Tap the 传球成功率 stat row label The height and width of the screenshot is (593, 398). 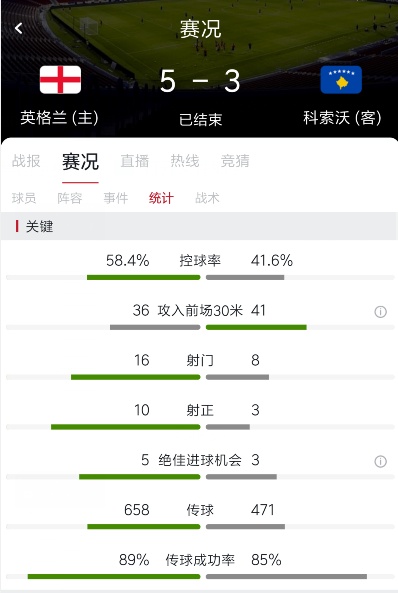200,560
